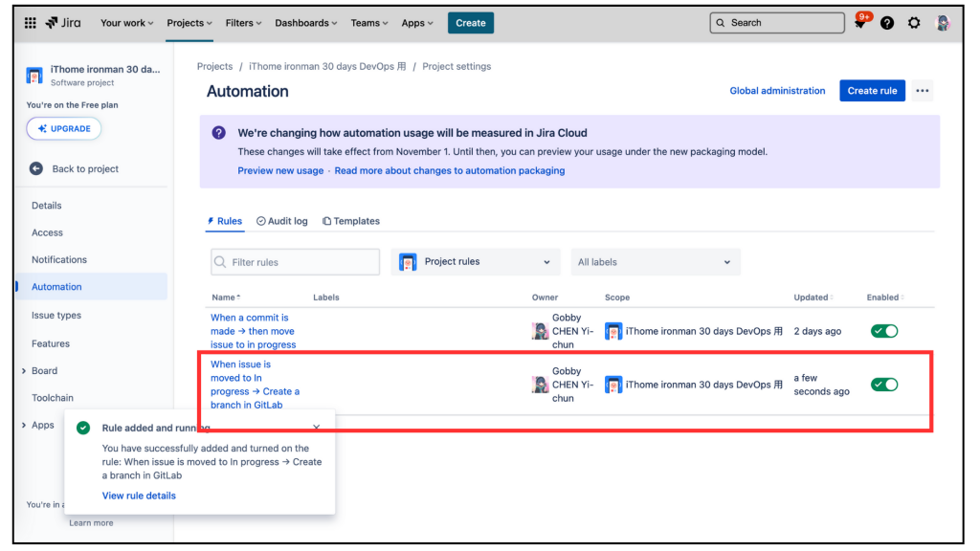This screenshot has width=980, height=551.
Task: Open the issue moved to In progress rule link
Action: (x=255, y=385)
